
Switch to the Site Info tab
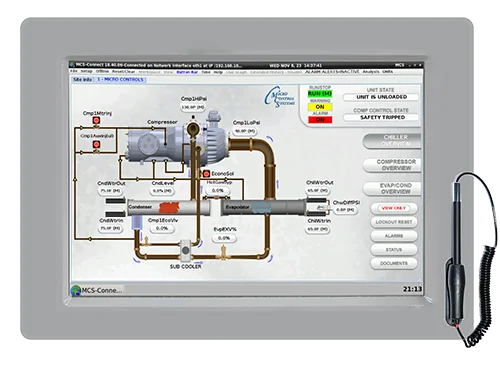coord(82,80)
